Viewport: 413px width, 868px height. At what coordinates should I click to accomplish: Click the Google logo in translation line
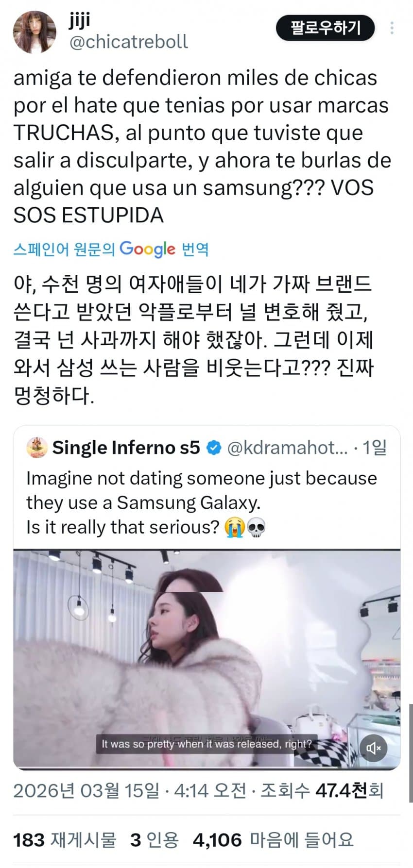coord(147,249)
